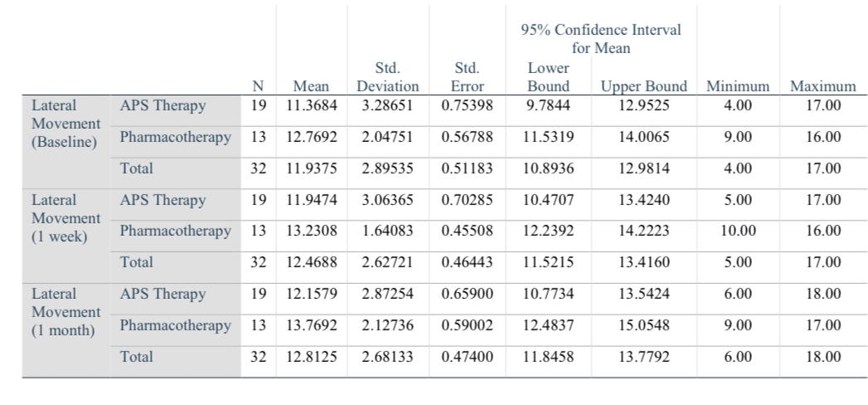Select the std. error value 0.70285

pyautogui.click(x=467, y=200)
